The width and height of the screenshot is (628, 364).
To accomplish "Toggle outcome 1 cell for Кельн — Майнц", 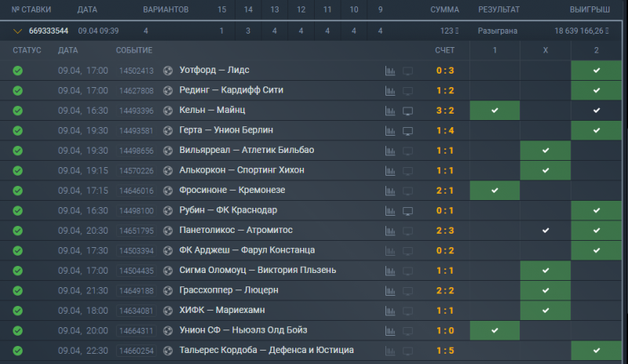I will coord(495,111).
